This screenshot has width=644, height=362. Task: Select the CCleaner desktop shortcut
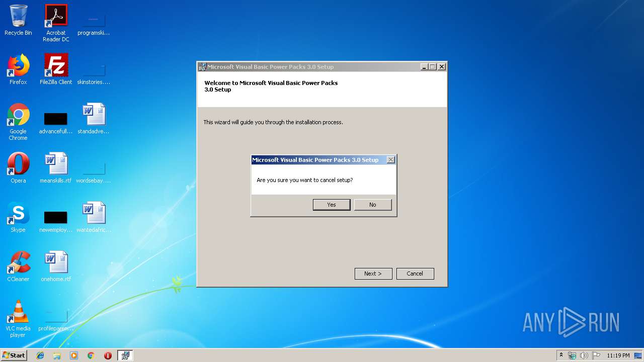coord(18,266)
